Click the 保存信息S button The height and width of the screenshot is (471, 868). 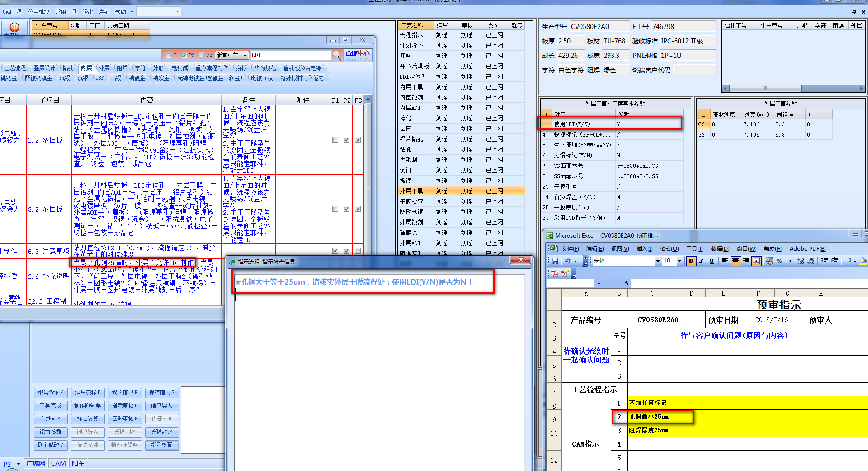click(162, 393)
